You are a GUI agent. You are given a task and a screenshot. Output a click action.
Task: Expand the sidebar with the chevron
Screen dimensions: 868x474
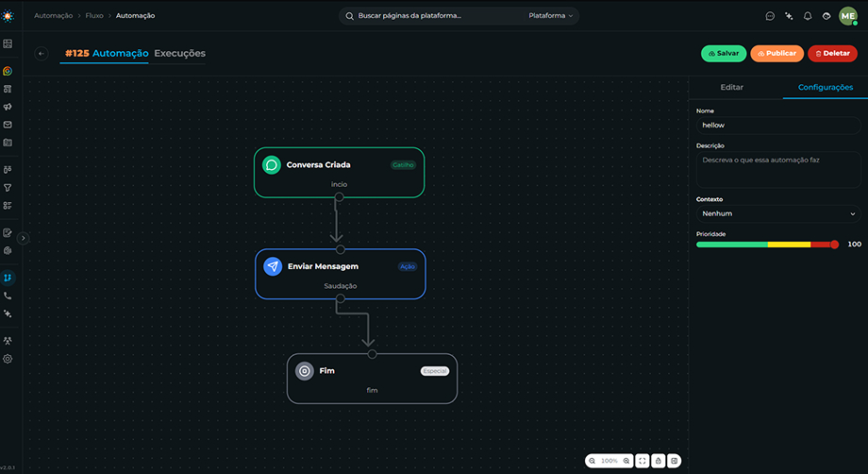(x=23, y=238)
